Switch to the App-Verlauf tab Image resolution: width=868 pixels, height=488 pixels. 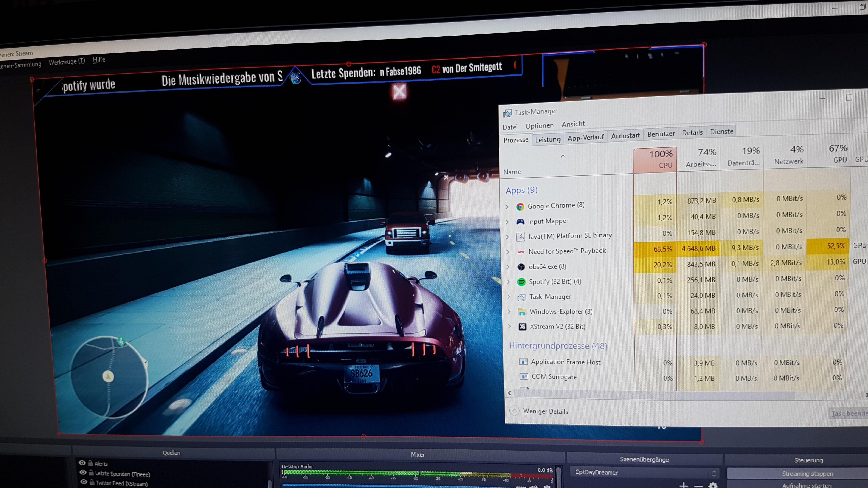click(x=586, y=137)
